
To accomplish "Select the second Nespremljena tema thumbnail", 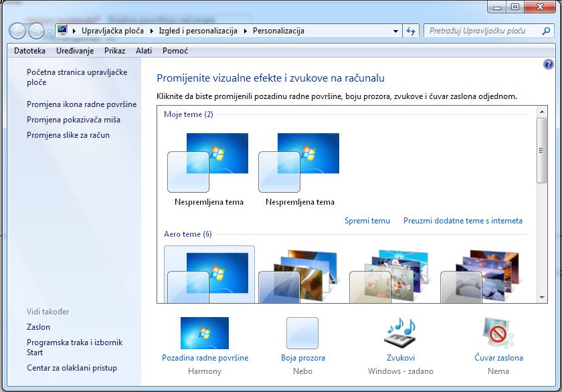I will [x=299, y=163].
